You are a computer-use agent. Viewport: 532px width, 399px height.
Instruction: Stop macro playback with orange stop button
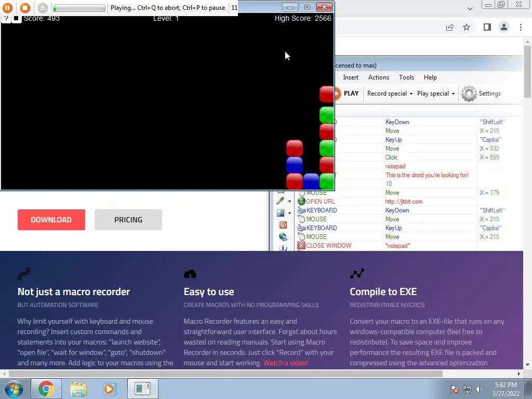[x=25, y=7]
